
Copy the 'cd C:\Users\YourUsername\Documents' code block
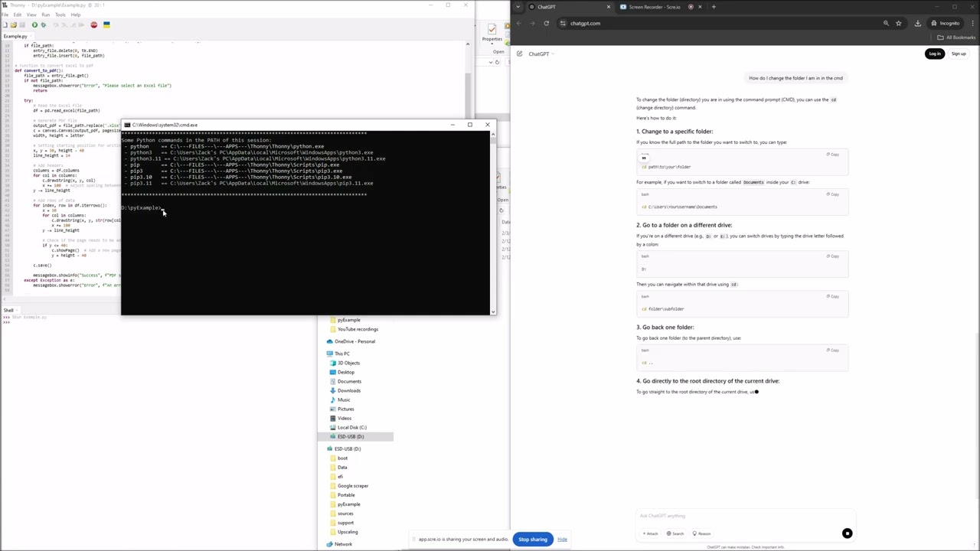tap(833, 194)
